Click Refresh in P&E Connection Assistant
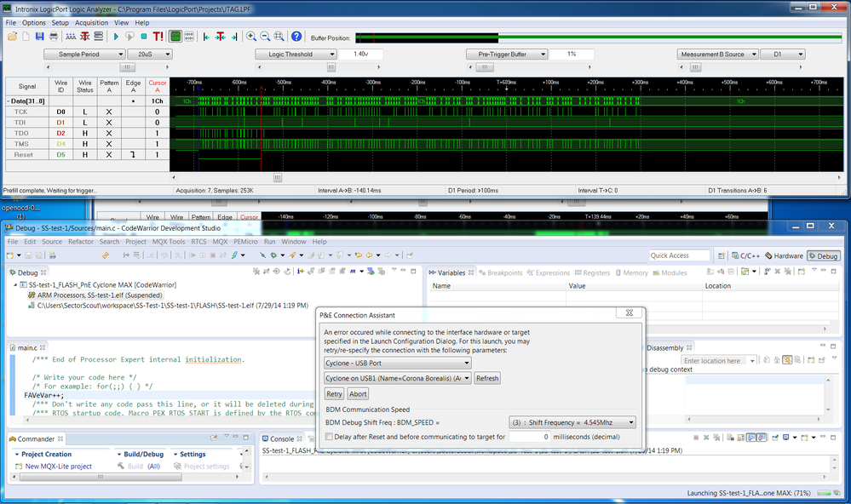The height and width of the screenshot is (504, 851). click(487, 379)
